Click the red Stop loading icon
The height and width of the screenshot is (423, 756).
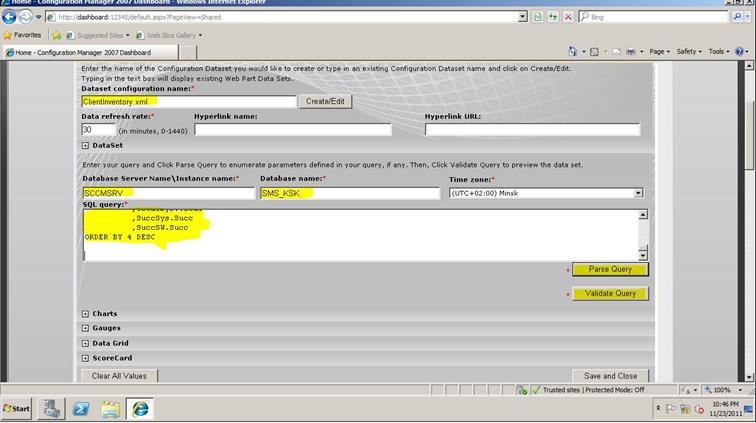568,17
